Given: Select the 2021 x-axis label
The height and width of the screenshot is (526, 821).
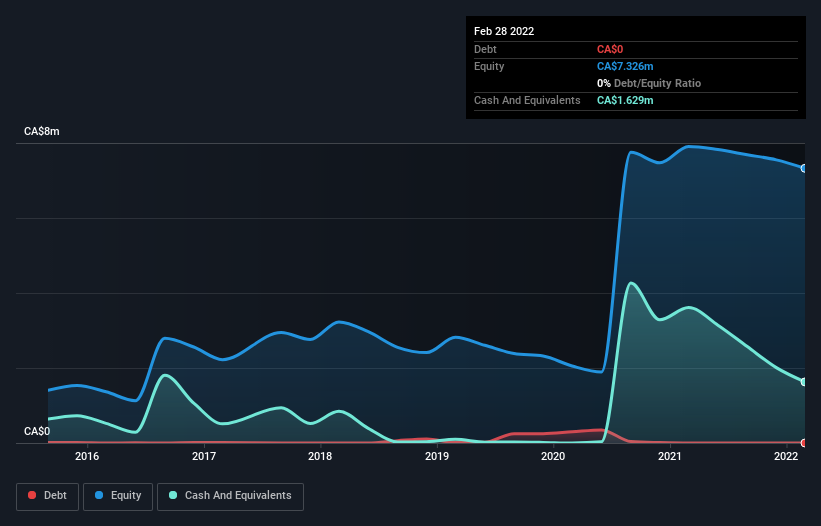Looking at the screenshot, I should pos(670,456).
